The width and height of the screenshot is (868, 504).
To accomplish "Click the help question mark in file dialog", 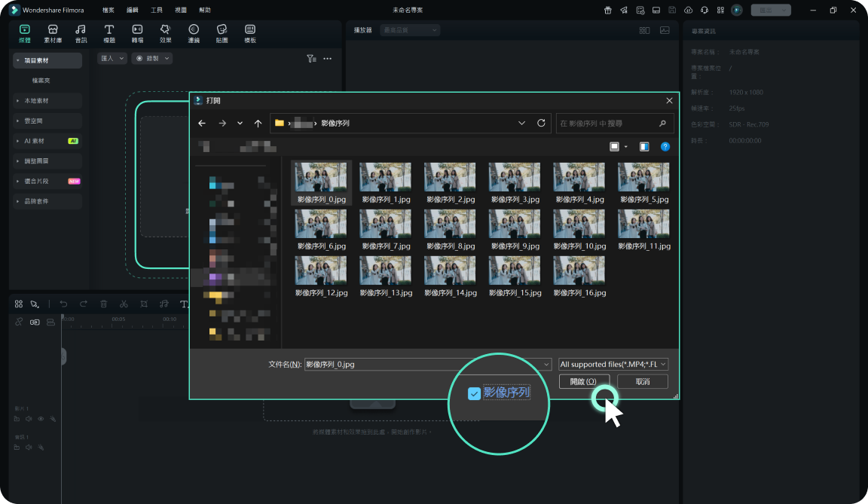I will click(x=665, y=147).
